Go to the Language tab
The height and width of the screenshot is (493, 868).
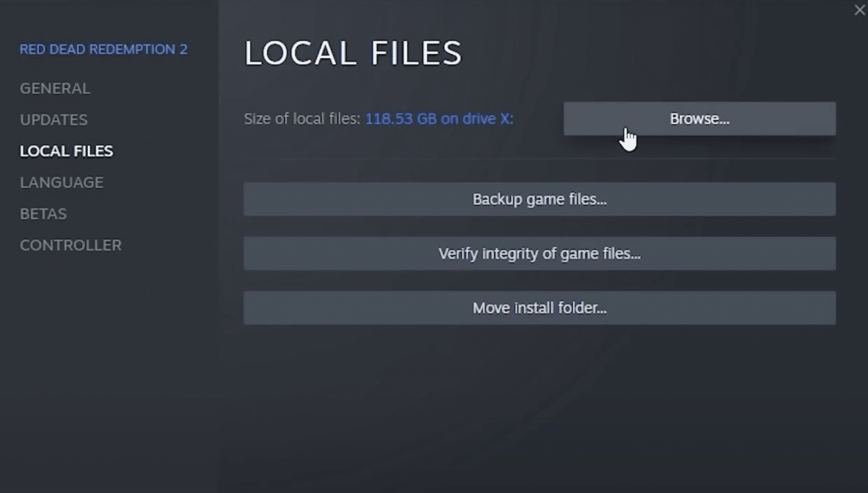(62, 182)
